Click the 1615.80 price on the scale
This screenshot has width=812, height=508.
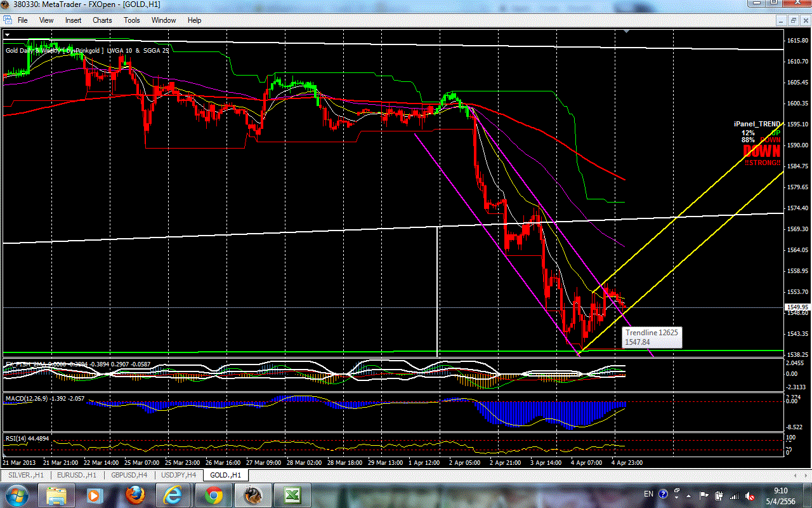click(x=797, y=41)
